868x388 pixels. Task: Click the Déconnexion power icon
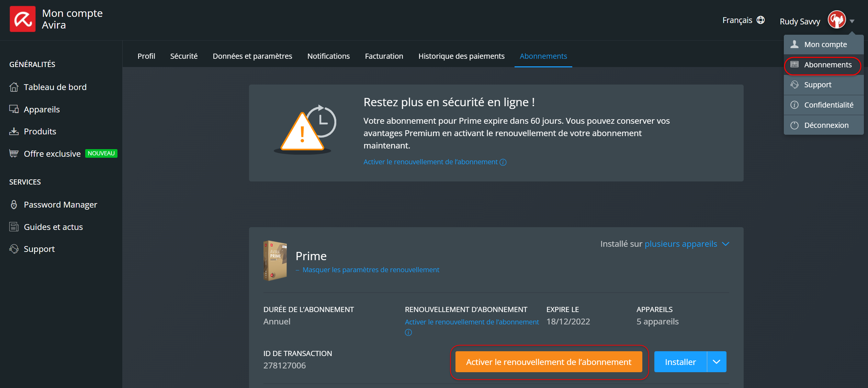[x=794, y=125]
